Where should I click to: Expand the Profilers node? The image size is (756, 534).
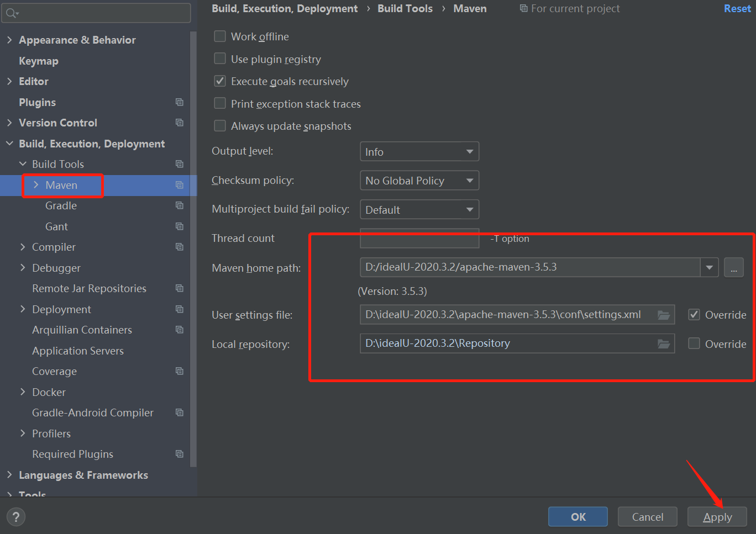[x=23, y=433]
